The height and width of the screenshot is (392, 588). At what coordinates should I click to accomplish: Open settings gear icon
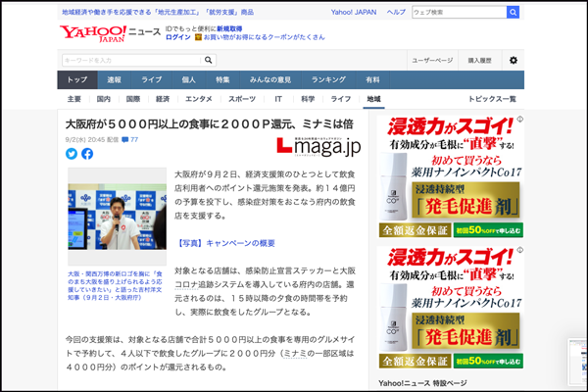click(513, 60)
